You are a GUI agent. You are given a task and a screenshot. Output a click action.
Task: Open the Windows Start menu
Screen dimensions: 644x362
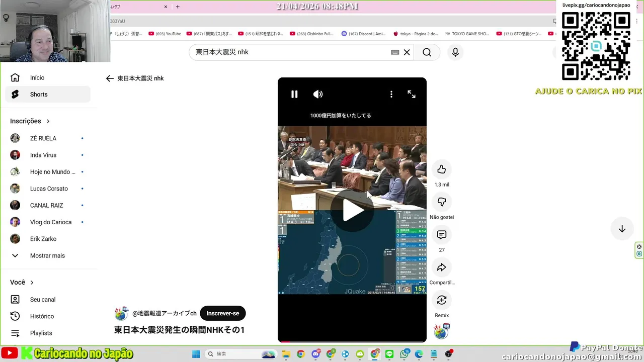[x=196, y=354]
